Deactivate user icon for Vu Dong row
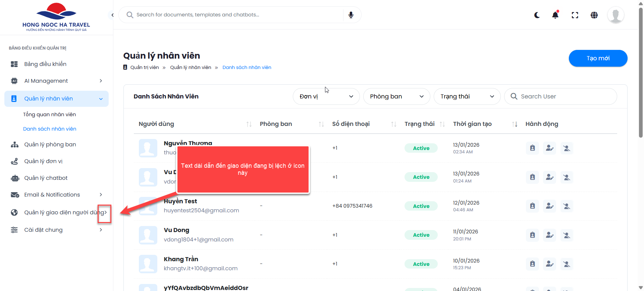 (567, 235)
